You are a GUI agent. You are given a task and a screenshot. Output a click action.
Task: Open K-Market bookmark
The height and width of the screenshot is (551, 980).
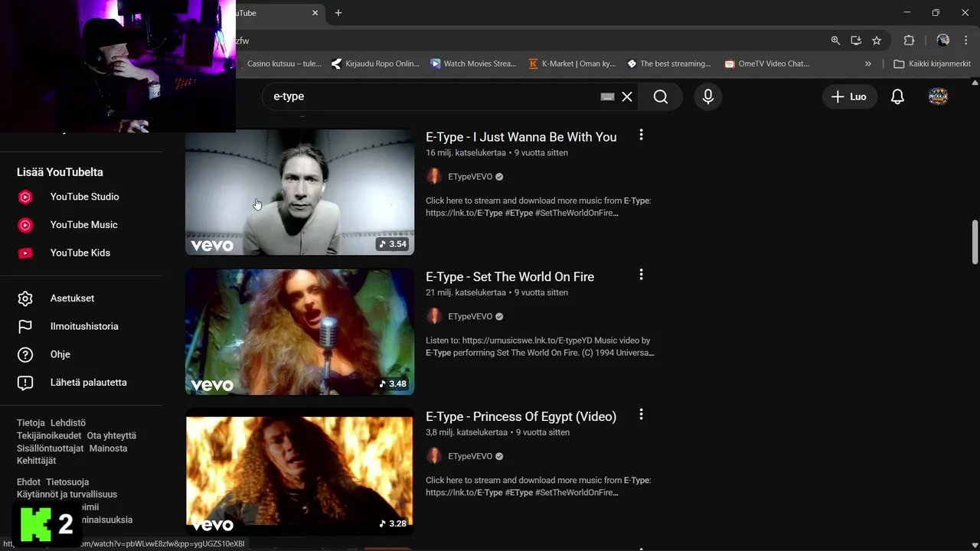coord(572,64)
